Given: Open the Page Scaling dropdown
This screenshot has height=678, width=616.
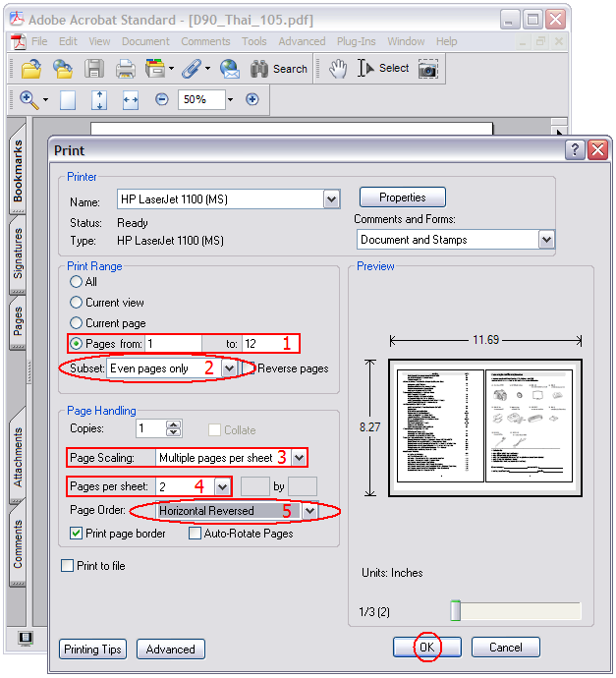Looking at the screenshot, I should [x=299, y=458].
